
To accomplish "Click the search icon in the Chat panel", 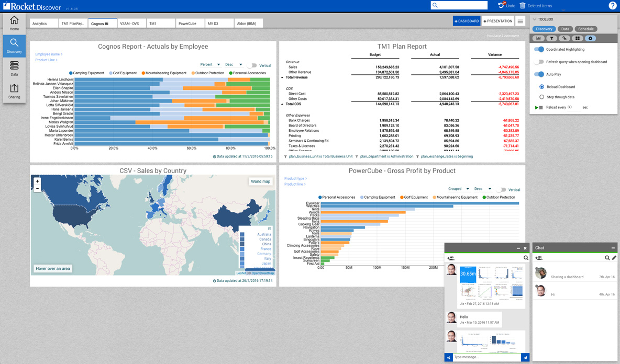I will (607, 258).
